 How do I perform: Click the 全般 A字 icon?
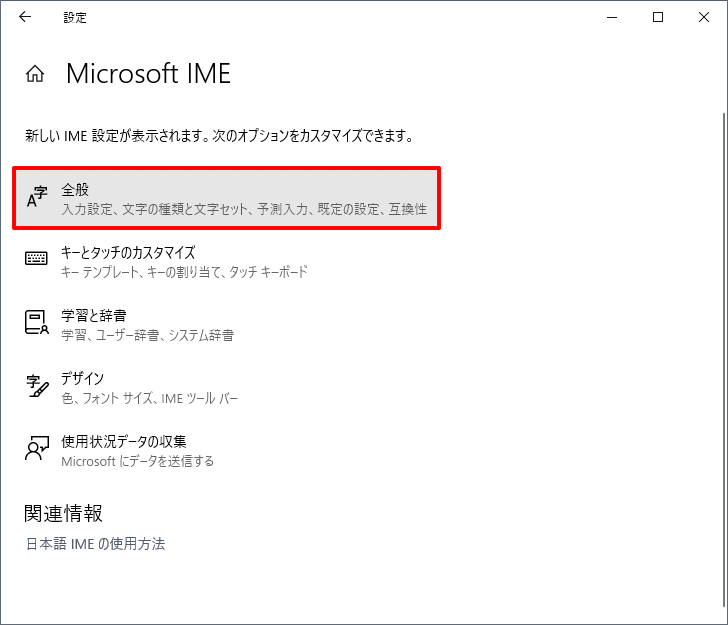click(37, 197)
